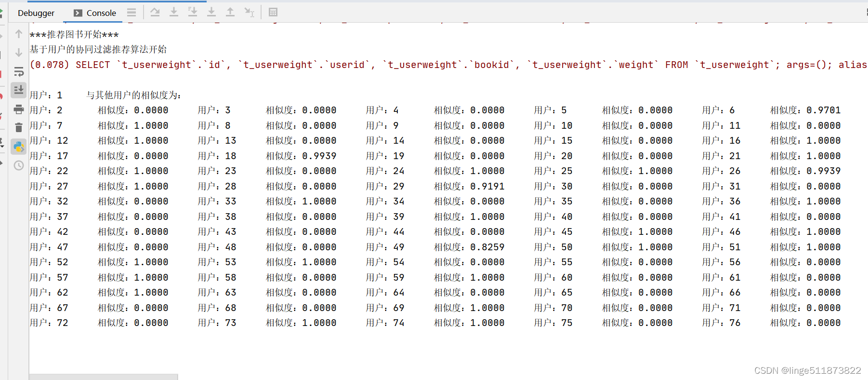Image resolution: width=868 pixels, height=380 pixels.
Task: Click similarity 1.0000 next to user 69
Action: (487, 308)
